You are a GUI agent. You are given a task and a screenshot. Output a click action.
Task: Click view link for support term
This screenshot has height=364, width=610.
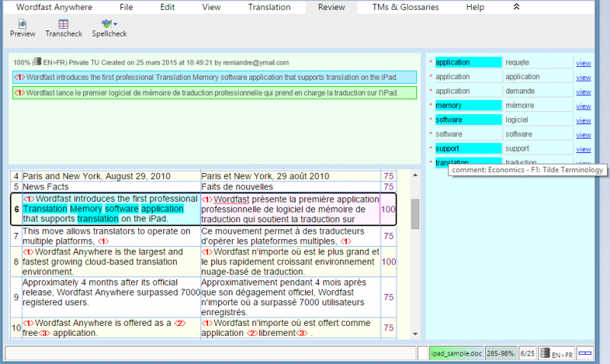coord(583,149)
